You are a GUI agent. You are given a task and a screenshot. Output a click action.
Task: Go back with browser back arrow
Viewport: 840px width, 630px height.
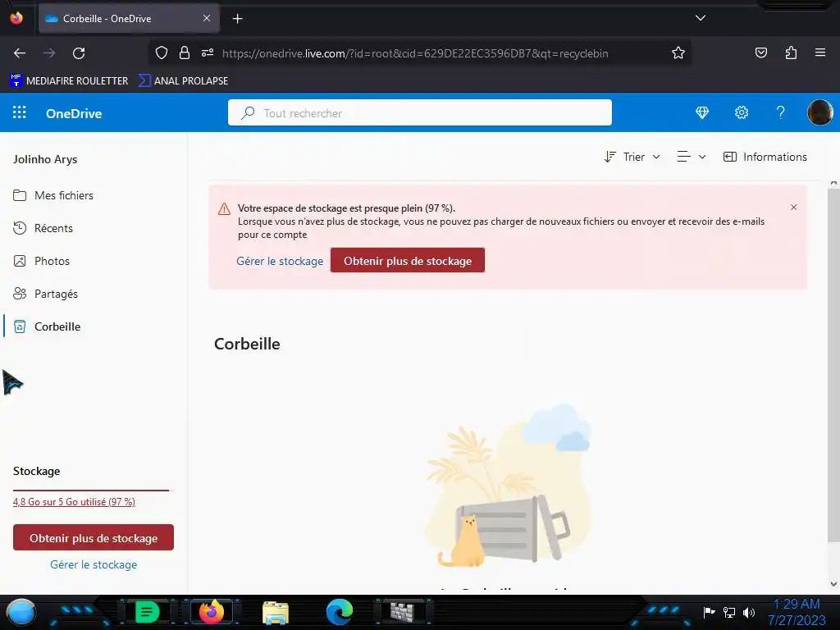pyautogui.click(x=20, y=53)
